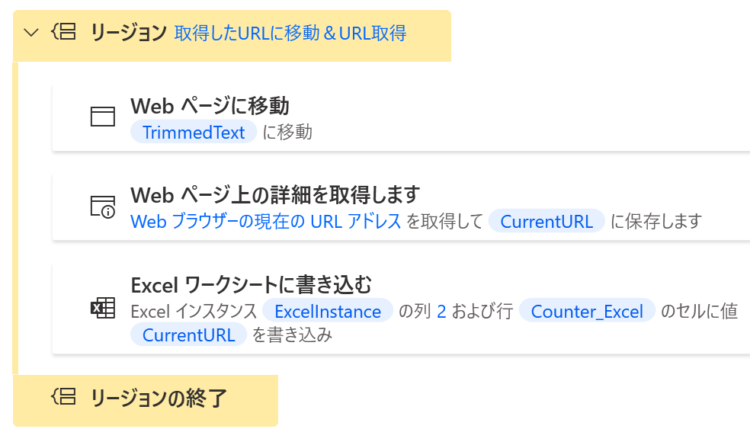Click the Excel icon for worksheet write action
This screenshot has width=750, height=429.
click(x=102, y=308)
